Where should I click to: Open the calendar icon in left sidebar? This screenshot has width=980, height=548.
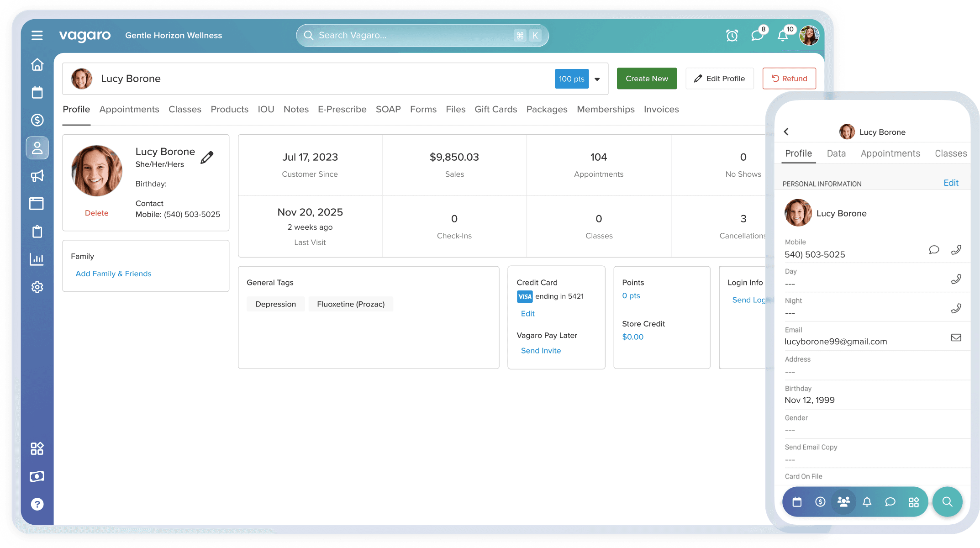point(37,93)
